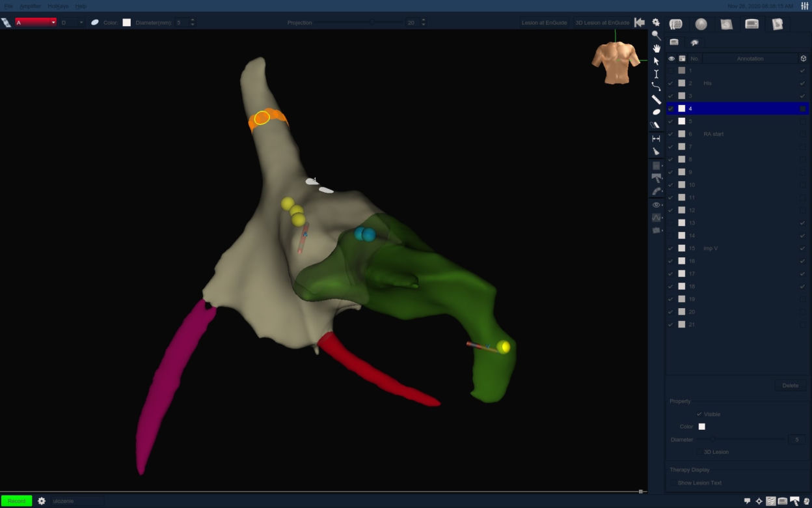
Task: Open the Help menu
Action: 81,6
